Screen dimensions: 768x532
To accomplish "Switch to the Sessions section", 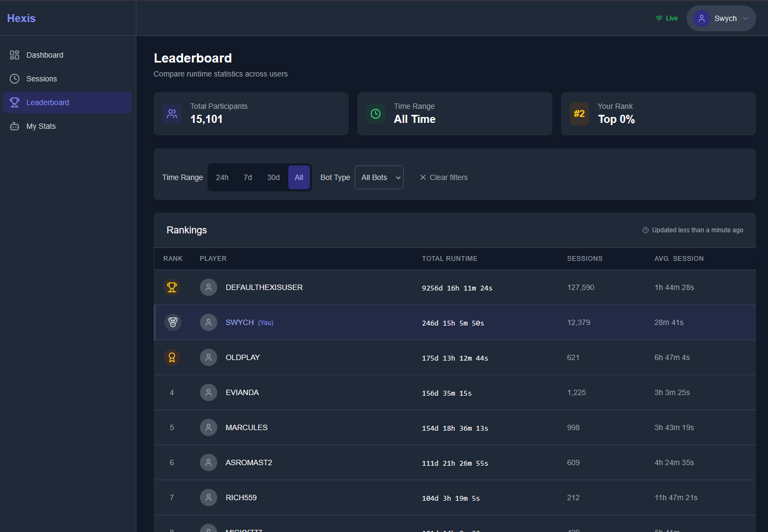I will pos(41,78).
